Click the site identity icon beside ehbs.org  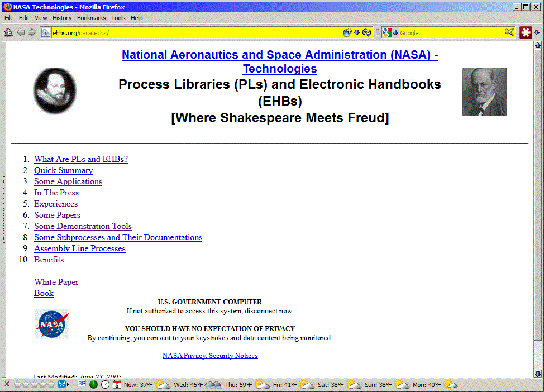click(45, 32)
